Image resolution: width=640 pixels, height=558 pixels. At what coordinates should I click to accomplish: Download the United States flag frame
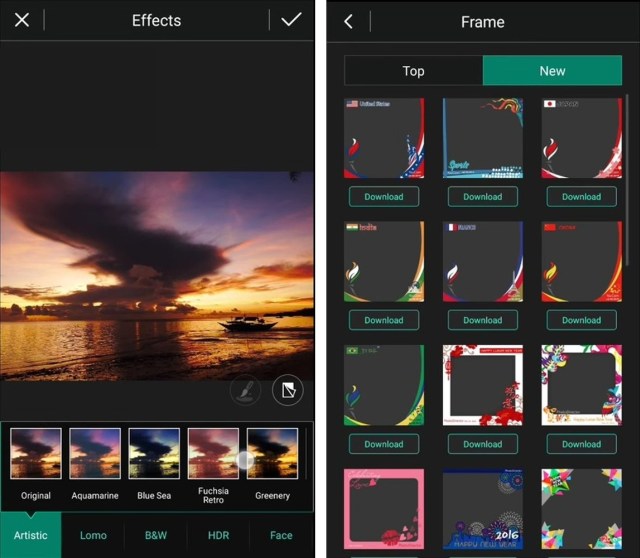(x=383, y=197)
